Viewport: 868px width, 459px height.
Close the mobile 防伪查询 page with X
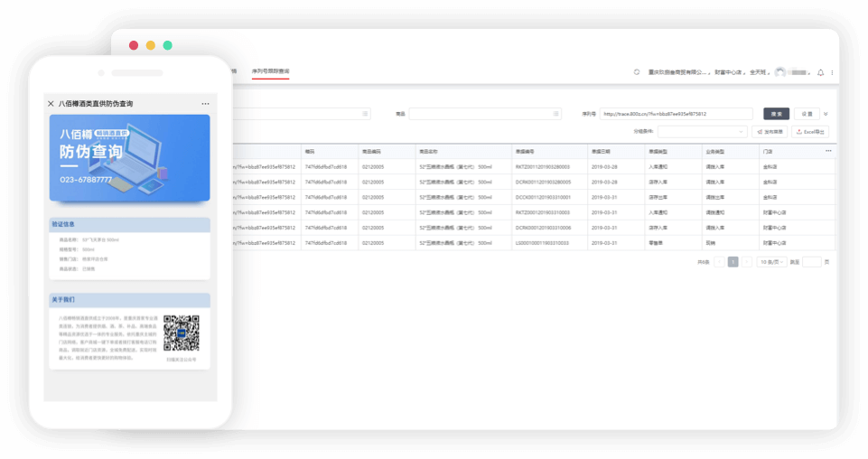click(51, 104)
